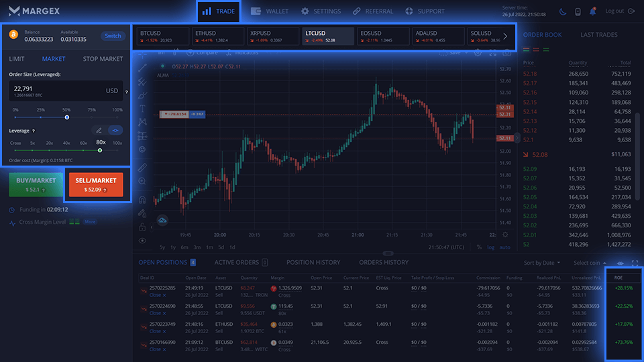Open the chart emoji icon tool
The width and height of the screenshot is (644, 362).
click(142, 150)
